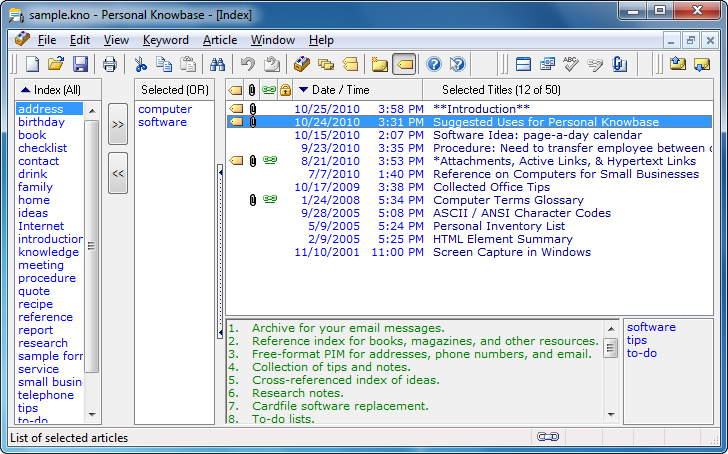
Task: Click the folder with down arrow icon
Action: (x=702, y=64)
